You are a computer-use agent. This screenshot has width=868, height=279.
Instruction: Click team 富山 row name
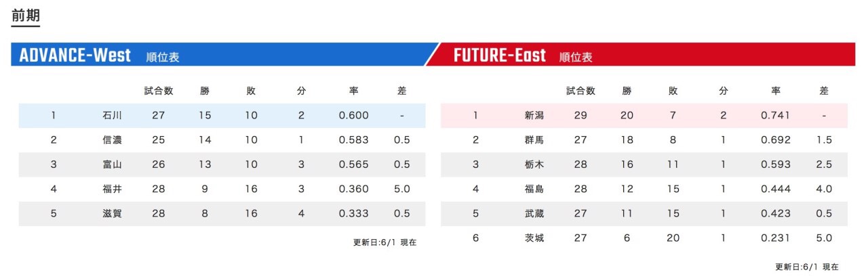pos(112,165)
